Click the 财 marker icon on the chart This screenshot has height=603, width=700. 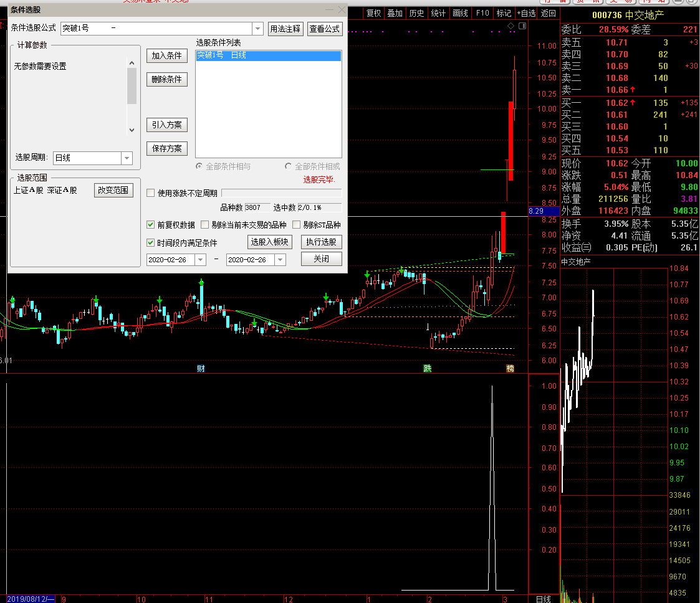pos(201,368)
